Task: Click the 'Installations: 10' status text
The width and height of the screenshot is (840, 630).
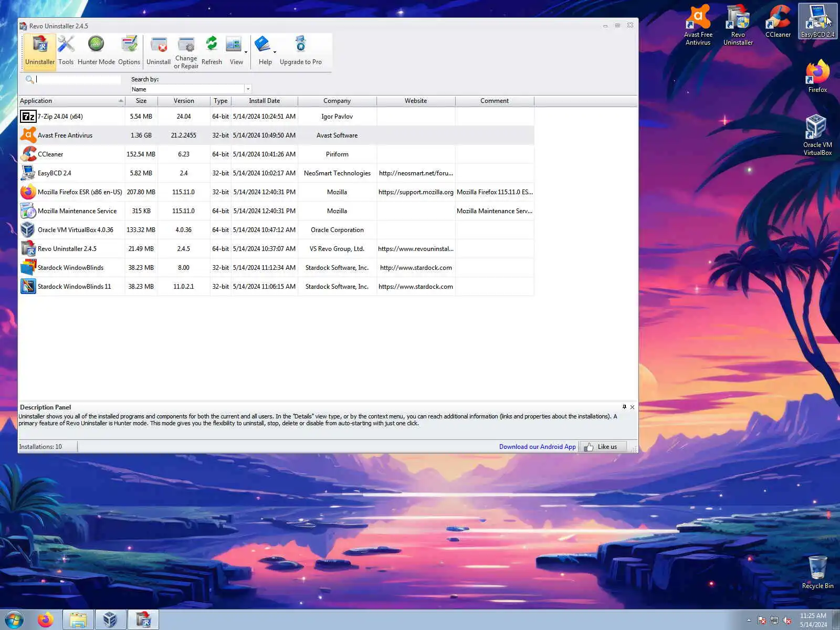Action: pos(40,447)
